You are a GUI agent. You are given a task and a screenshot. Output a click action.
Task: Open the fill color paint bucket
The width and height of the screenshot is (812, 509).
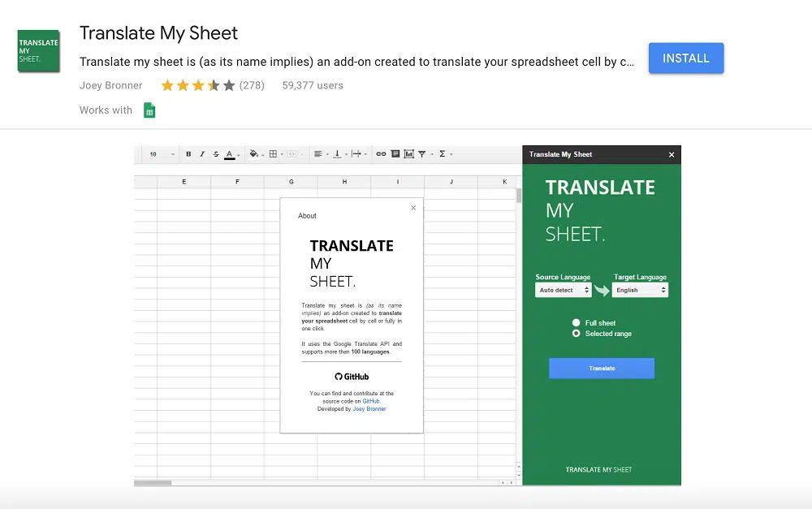[253, 153]
